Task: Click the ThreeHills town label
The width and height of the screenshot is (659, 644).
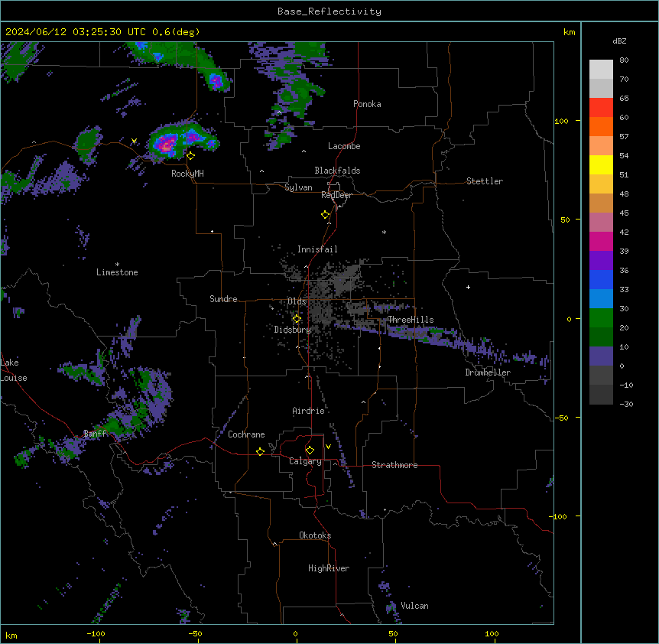Action: click(x=411, y=320)
